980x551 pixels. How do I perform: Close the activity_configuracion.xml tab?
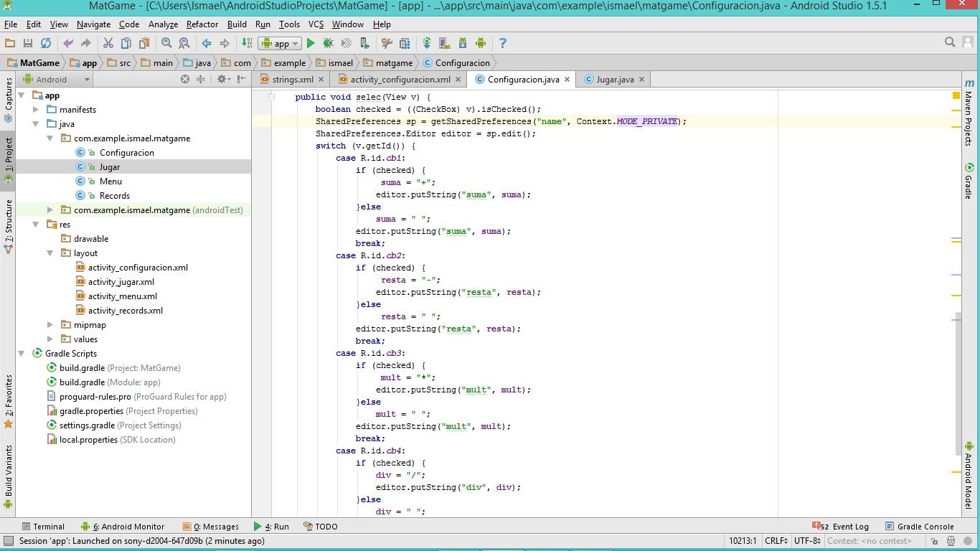pos(459,80)
